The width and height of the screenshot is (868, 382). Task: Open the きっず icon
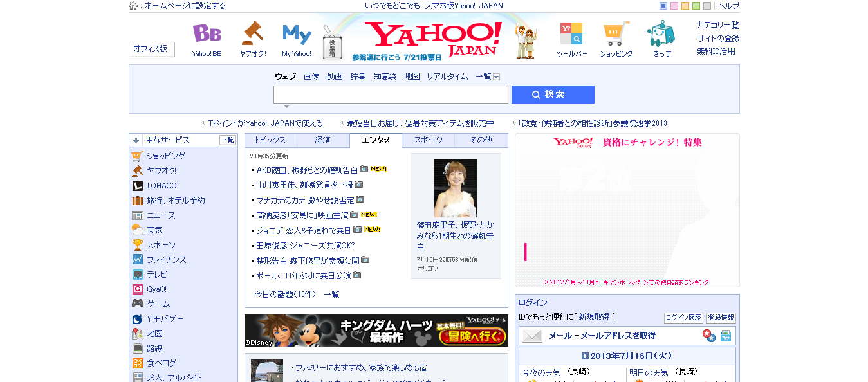tap(661, 33)
